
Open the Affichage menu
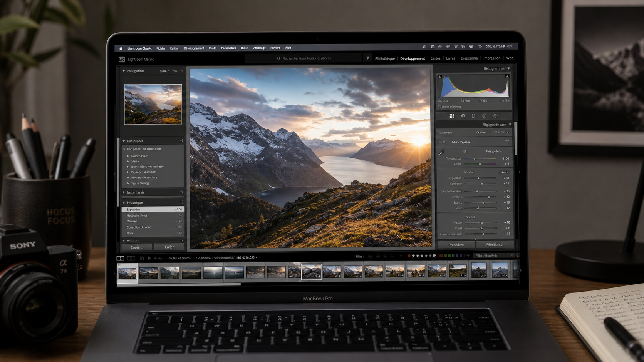click(x=259, y=48)
